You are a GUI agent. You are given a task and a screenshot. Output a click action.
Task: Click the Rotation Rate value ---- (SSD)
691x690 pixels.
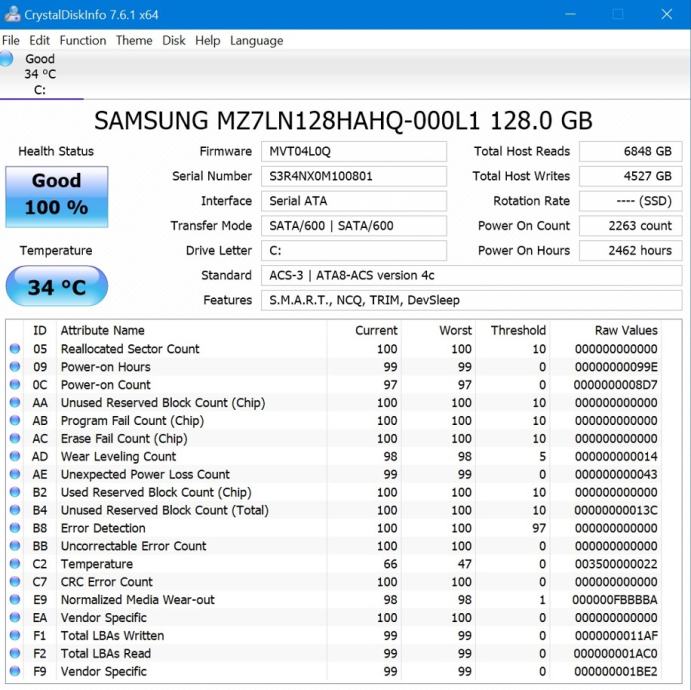point(631,201)
